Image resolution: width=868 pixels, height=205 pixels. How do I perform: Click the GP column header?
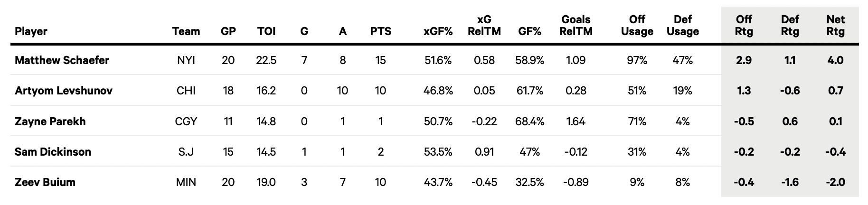point(228,31)
